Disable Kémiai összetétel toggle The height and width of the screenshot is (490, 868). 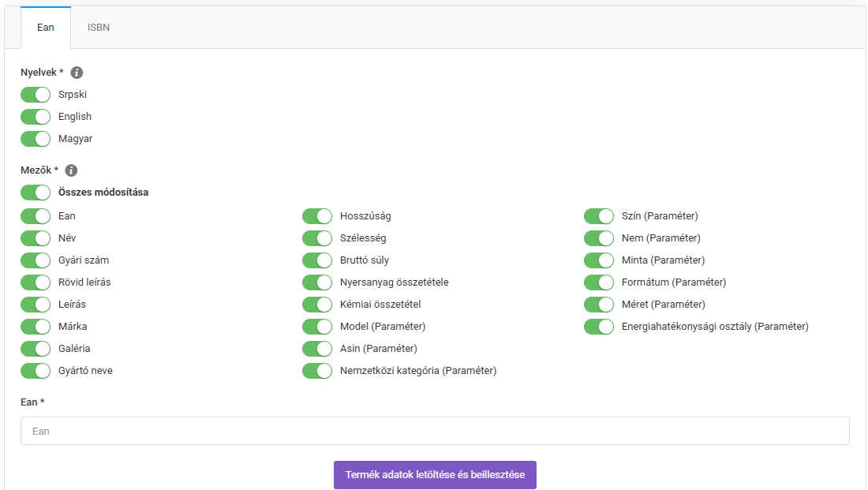tap(317, 305)
